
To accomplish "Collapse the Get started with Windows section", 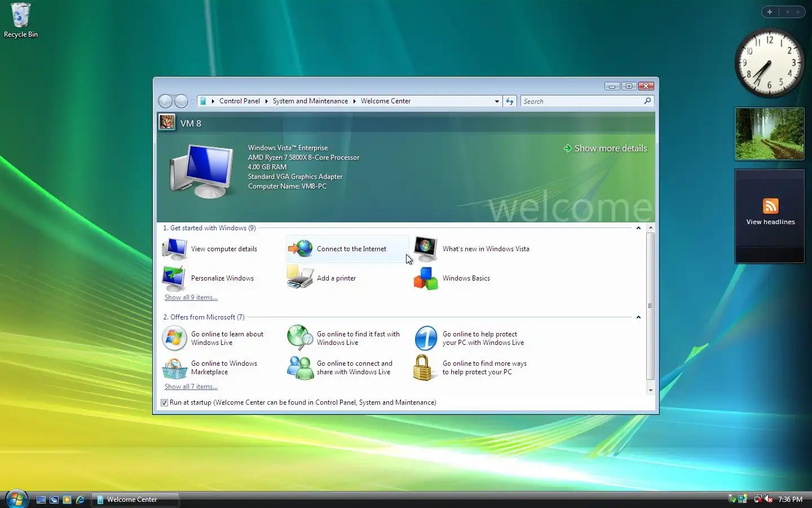I will pos(638,228).
